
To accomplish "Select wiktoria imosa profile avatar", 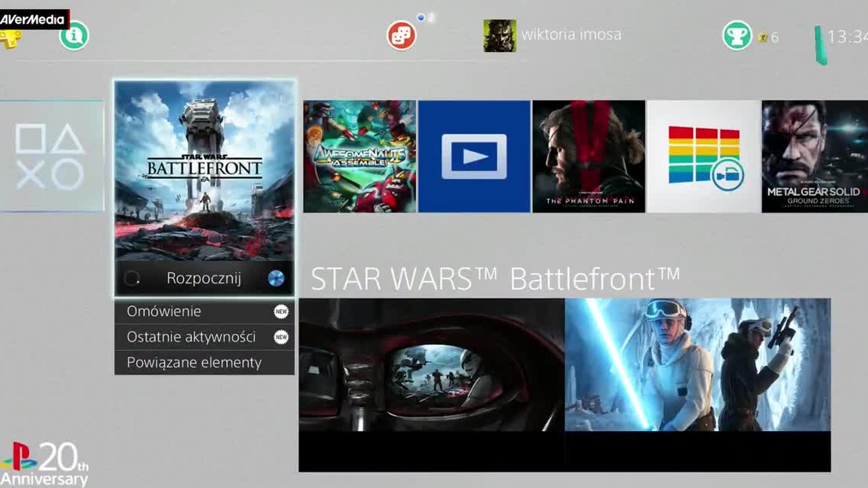I will (500, 36).
